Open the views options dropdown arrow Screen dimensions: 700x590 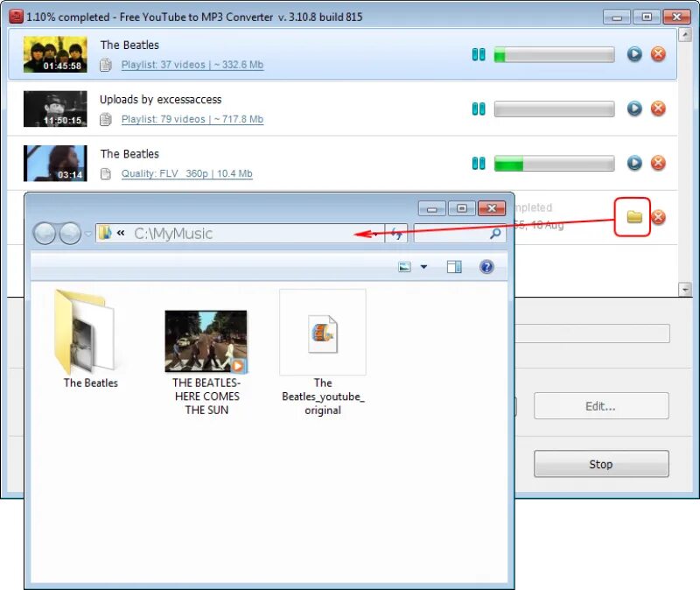click(x=423, y=267)
